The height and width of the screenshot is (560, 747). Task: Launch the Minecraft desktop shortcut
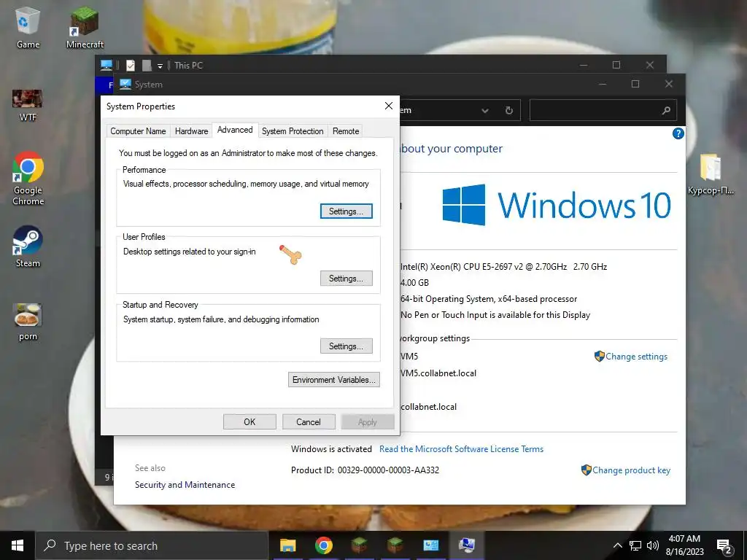[x=85, y=28]
